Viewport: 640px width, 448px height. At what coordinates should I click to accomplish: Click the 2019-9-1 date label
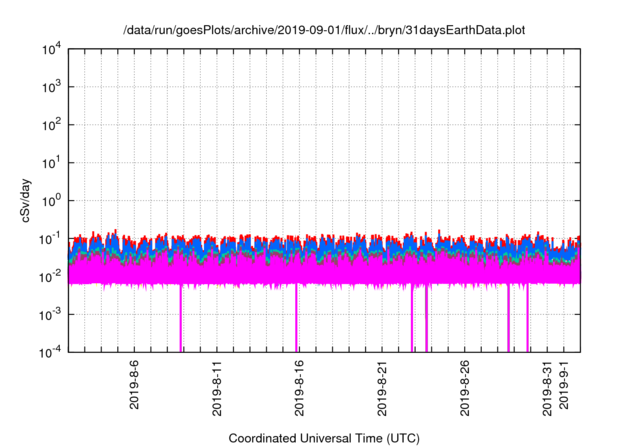(x=564, y=384)
